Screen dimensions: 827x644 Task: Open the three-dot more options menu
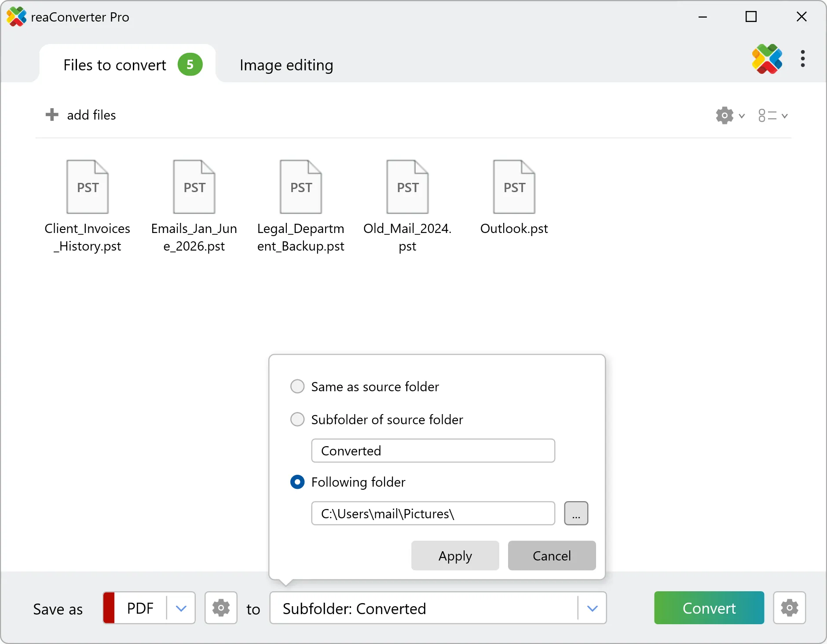tap(803, 58)
